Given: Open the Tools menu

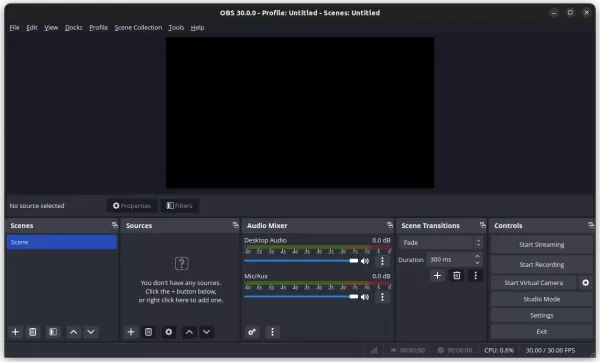Looking at the screenshot, I should 176,28.
